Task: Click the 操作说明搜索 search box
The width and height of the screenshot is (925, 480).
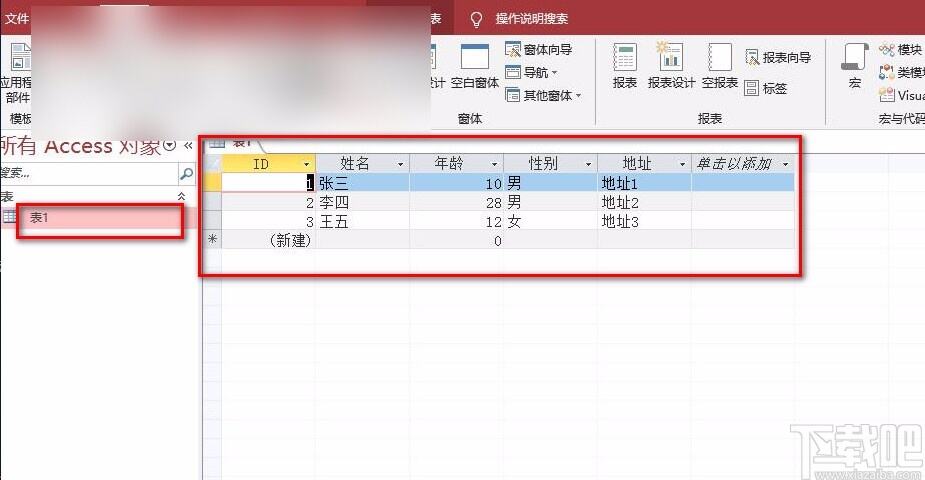Action: [x=532, y=19]
